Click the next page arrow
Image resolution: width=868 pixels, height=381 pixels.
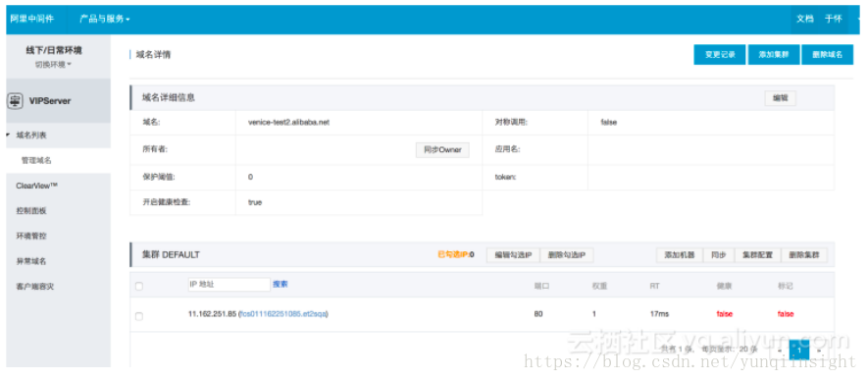pos(818,350)
